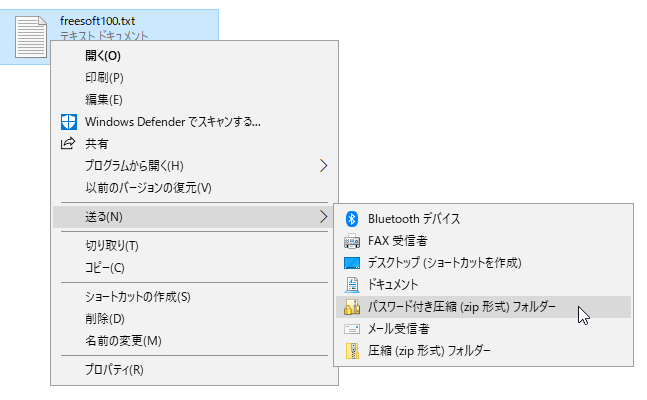Click the freesoft100.txt file icon

click(31, 37)
